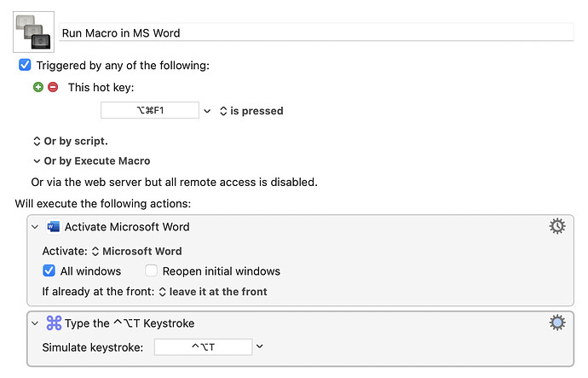Screen dimensions: 588x378
Task: Enable 'Reopen initial windows' checkbox
Action: click(151, 270)
